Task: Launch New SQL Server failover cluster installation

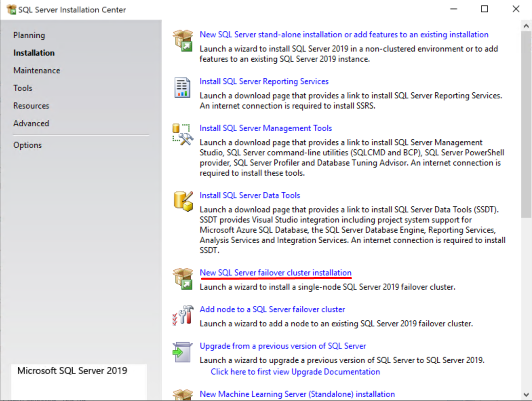Action: [275, 273]
